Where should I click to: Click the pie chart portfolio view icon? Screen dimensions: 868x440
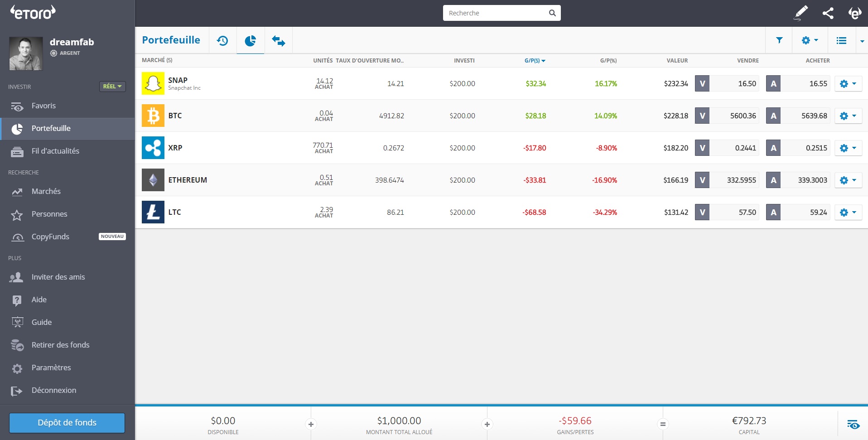pos(251,41)
